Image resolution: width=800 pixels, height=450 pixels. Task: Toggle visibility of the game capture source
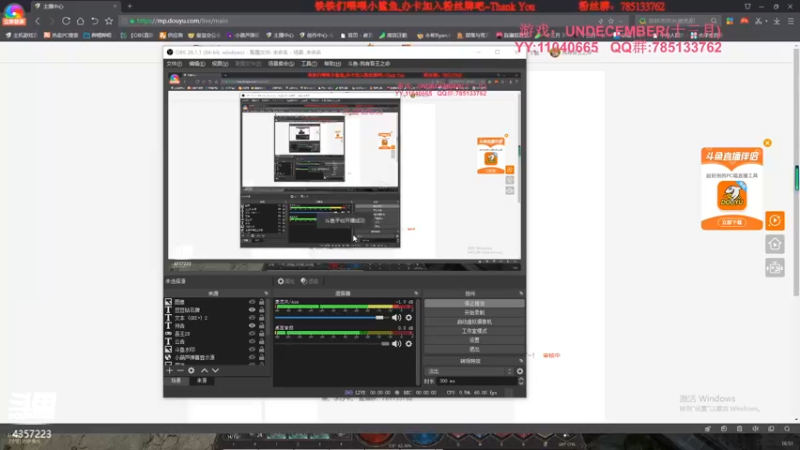tap(252, 334)
